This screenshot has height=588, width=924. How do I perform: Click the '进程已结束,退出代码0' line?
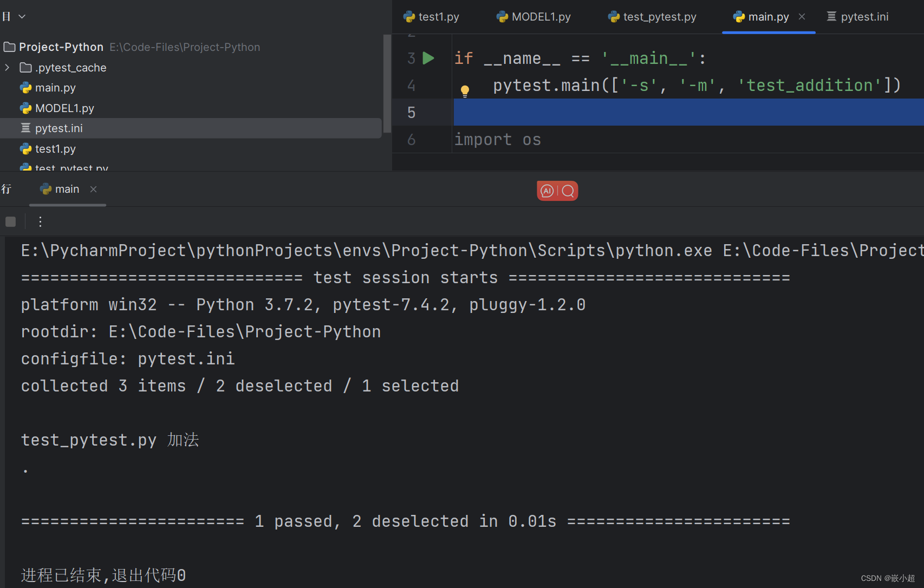click(x=103, y=575)
